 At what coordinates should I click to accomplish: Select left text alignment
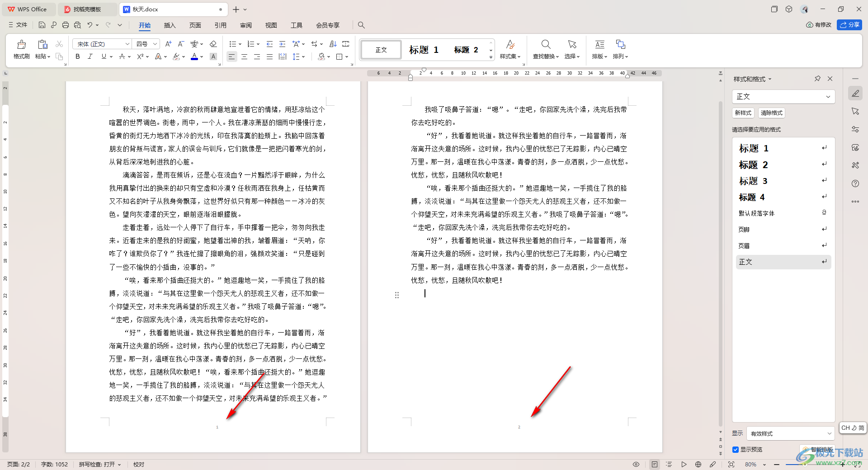[x=231, y=56]
